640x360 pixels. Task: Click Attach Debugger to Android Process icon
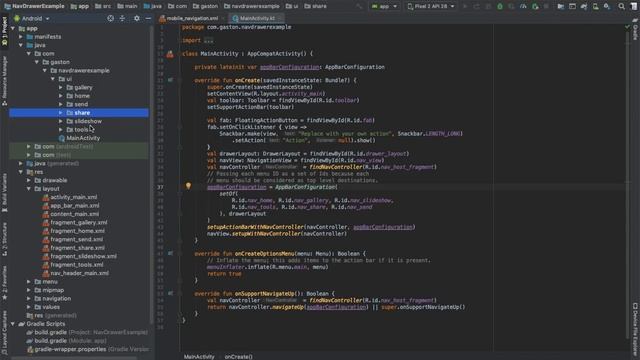point(535,6)
